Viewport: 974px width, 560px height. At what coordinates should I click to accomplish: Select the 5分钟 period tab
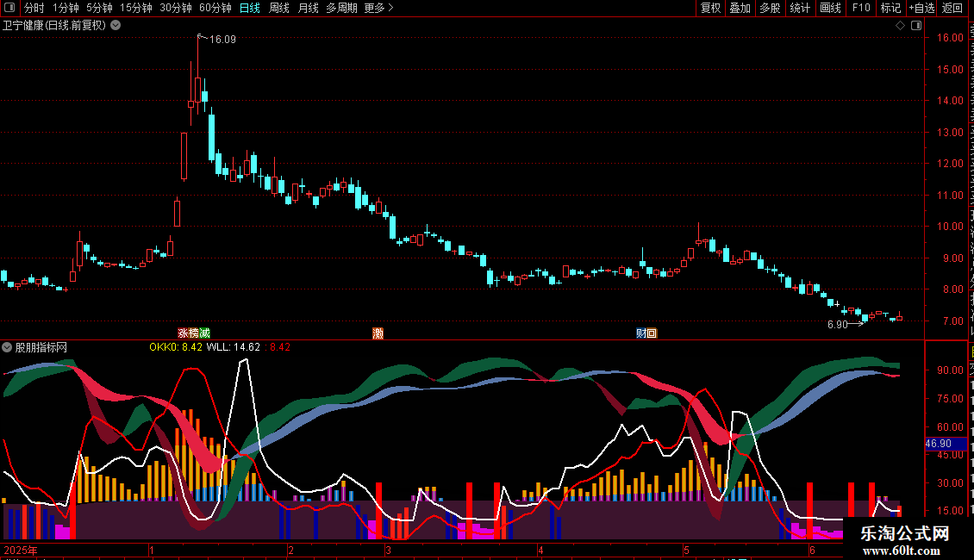coord(99,8)
